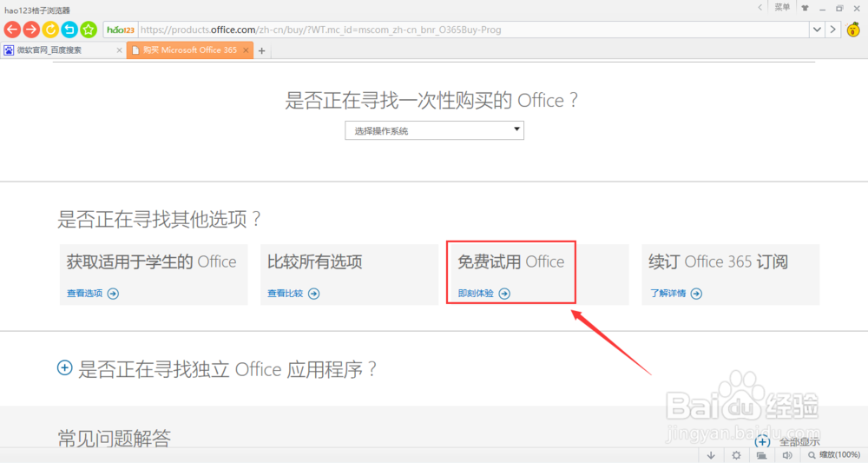Click the 常见问题解答 heading
The image size is (868, 463).
pos(114,438)
